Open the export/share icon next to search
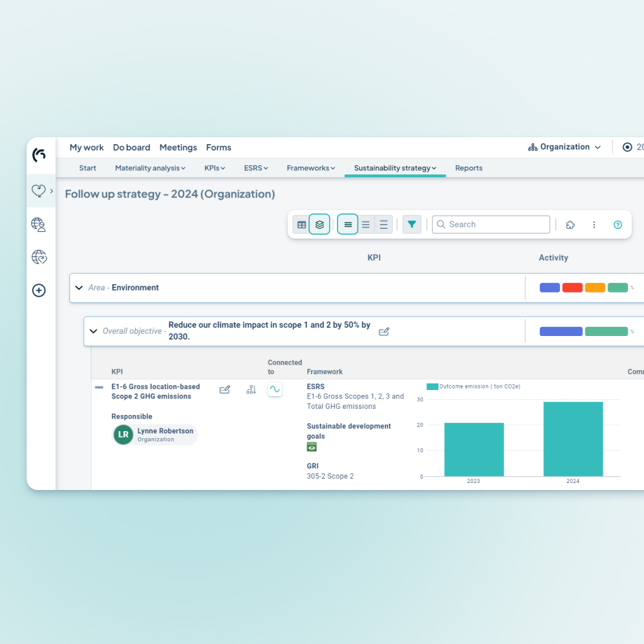The image size is (644, 644). coord(570,224)
